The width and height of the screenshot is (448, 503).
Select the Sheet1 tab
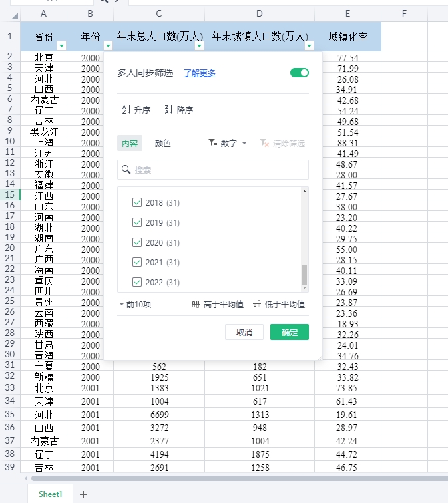(50, 494)
